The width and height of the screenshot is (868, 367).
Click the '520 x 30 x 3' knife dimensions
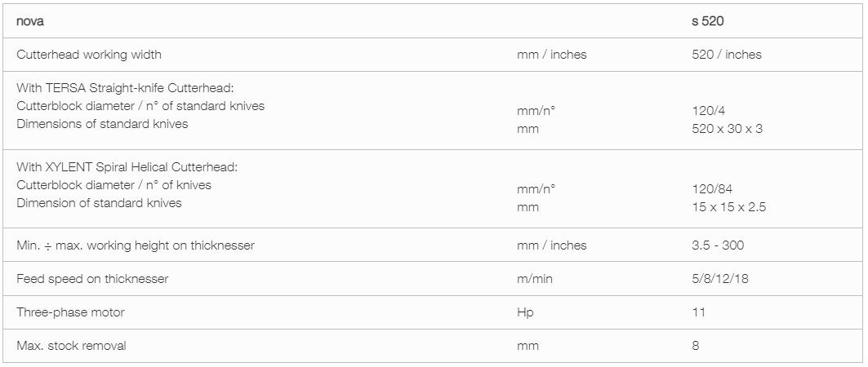(x=727, y=130)
